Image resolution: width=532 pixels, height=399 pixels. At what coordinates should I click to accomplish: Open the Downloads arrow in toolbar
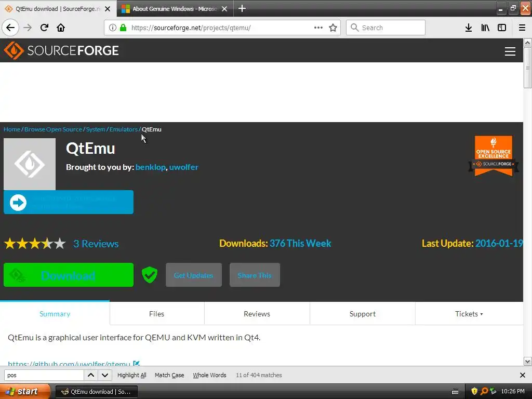click(x=469, y=28)
